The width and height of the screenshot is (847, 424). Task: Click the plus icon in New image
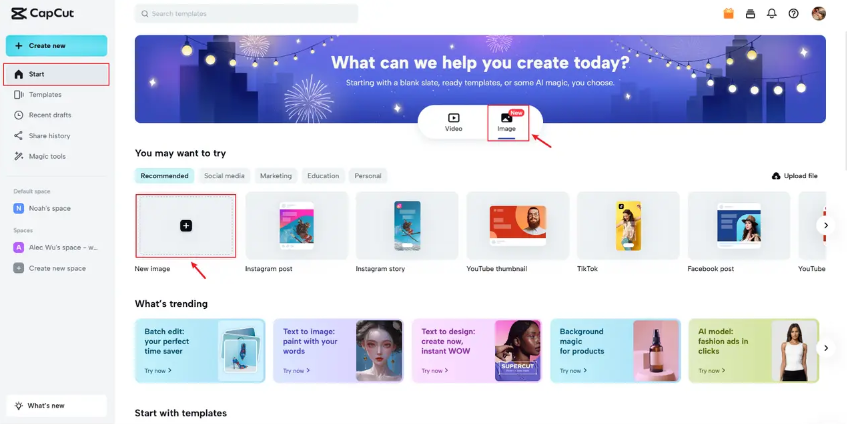(x=186, y=226)
